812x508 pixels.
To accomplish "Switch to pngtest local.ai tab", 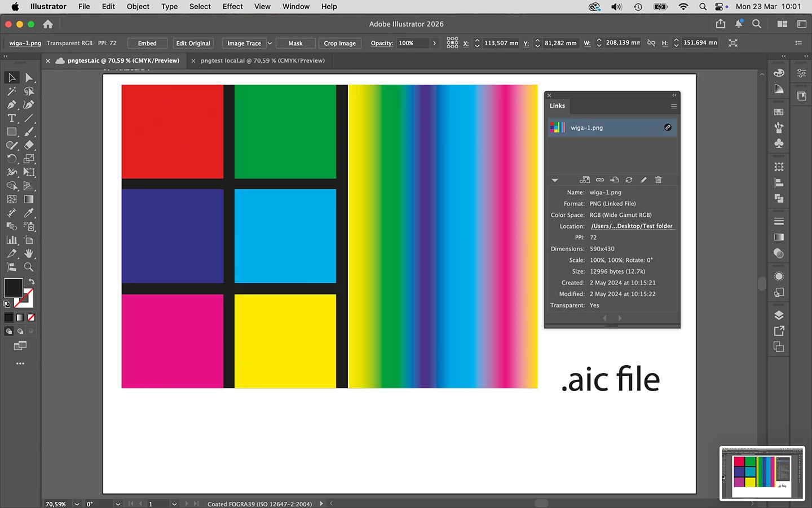I will (263, 60).
